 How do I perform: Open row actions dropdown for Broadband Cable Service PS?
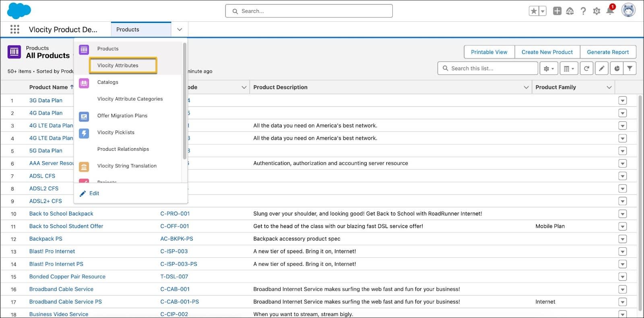click(623, 302)
